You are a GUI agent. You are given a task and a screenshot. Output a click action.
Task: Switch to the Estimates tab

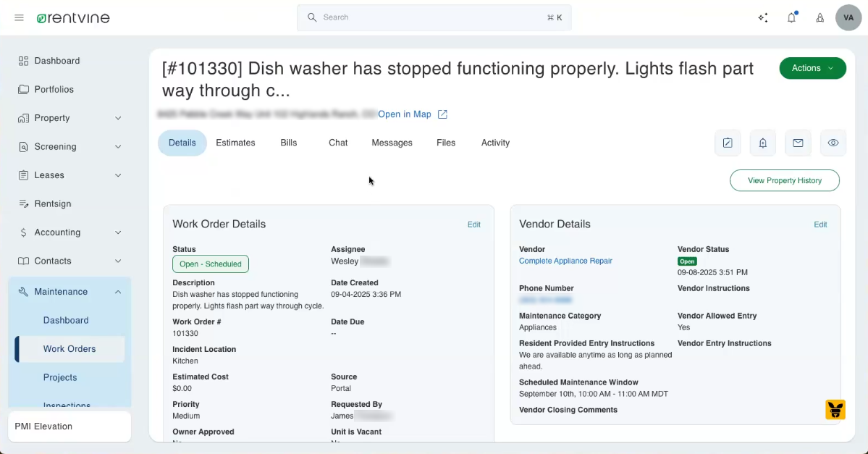point(235,143)
